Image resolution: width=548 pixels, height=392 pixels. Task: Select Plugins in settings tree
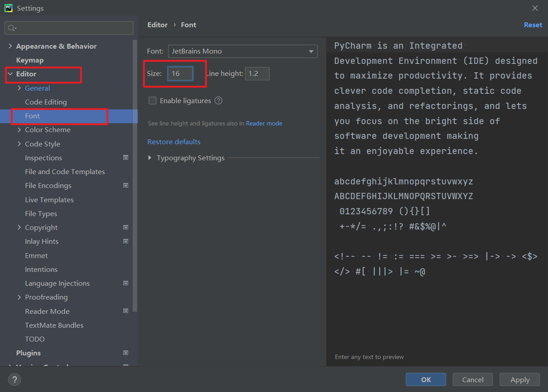(28, 353)
